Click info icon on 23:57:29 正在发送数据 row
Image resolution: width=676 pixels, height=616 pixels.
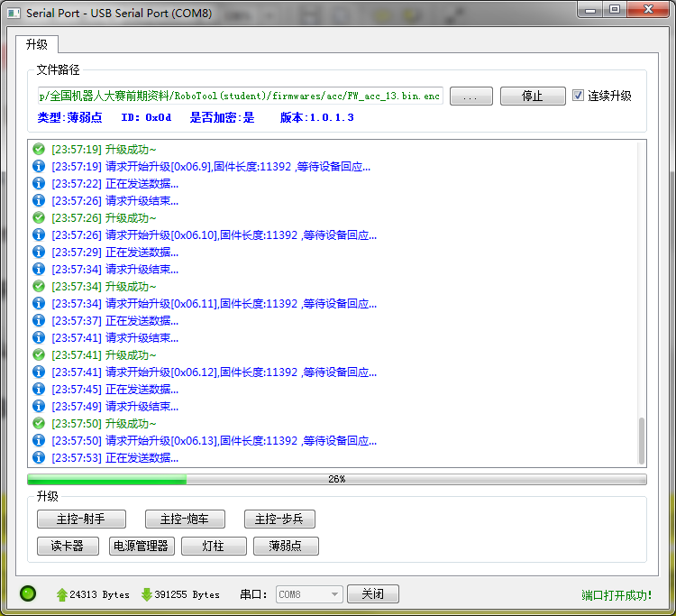tap(39, 252)
